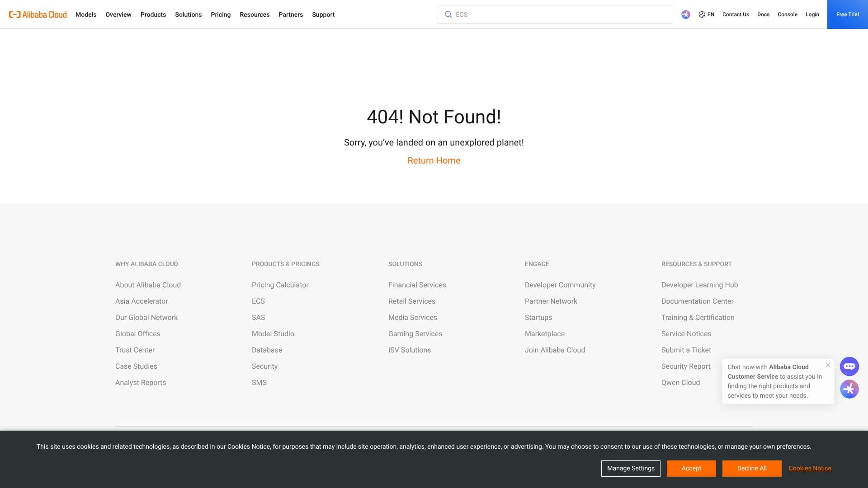Open Contact Us link
This screenshot has height=488, width=868.
click(736, 14)
